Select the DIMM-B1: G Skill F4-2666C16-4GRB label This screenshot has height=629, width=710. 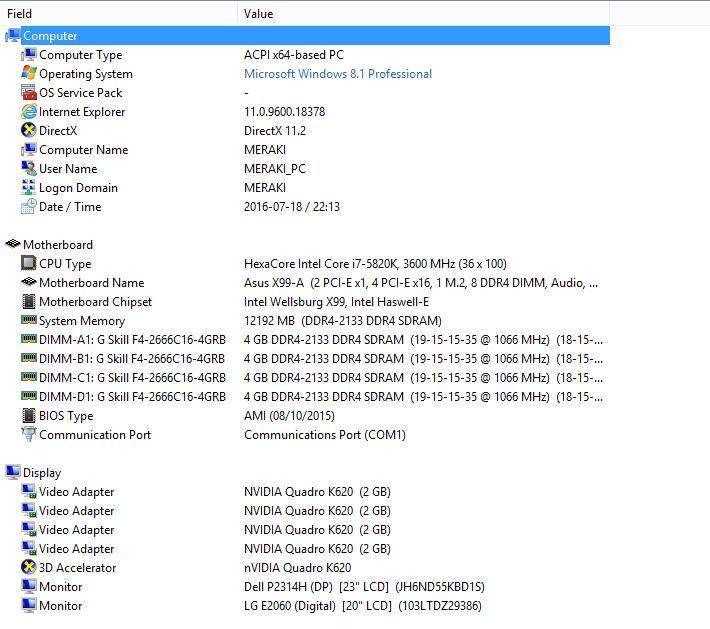[132, 359]
